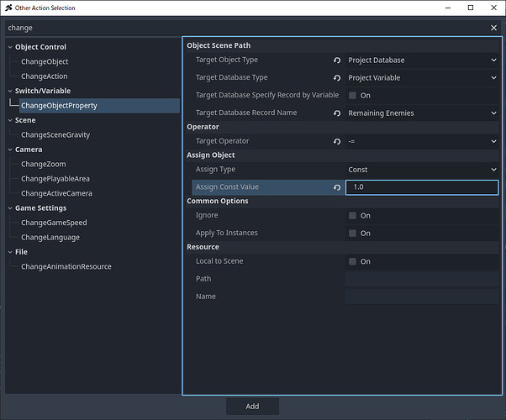Reset Target Object Type with revert icon
The width and height of the screenshot is (506, 420).
coord(337,60)
